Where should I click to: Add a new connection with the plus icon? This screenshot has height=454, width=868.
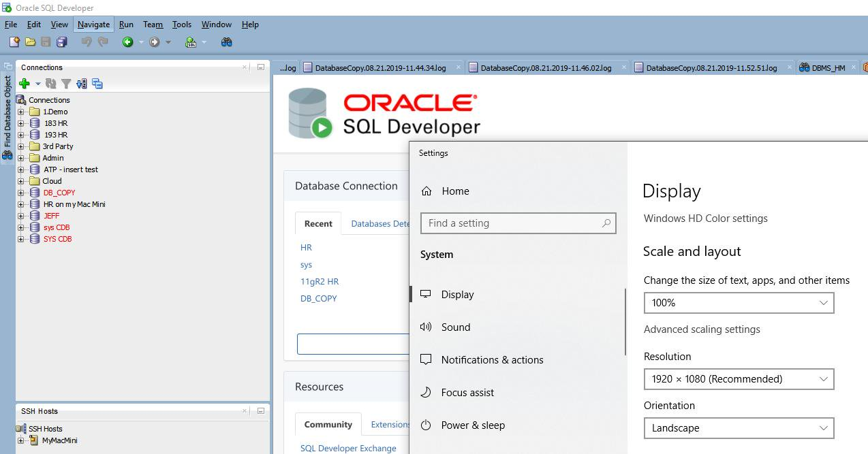click(x=22, y=83)
